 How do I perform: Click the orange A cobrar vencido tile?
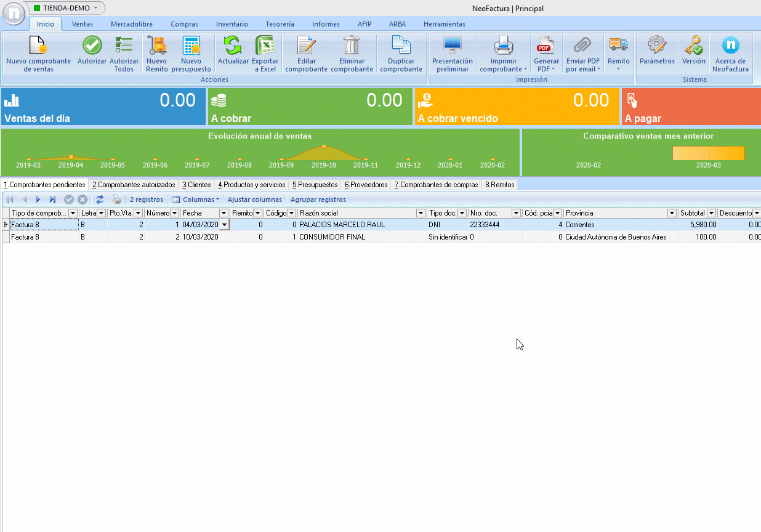(517, 107)
